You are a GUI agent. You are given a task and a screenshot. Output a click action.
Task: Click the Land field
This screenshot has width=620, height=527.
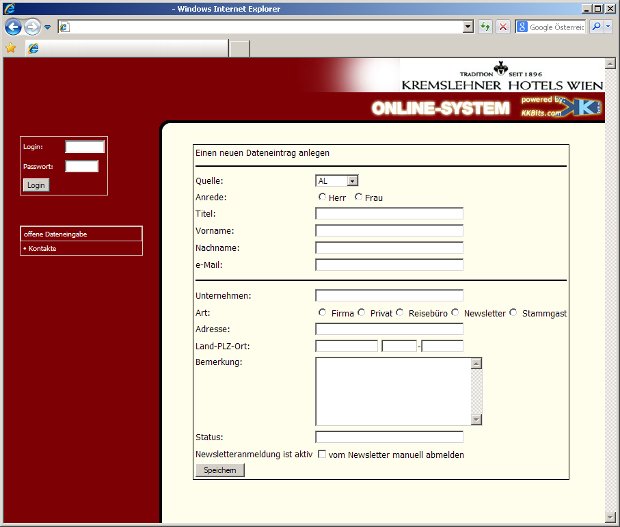[346, 346]
